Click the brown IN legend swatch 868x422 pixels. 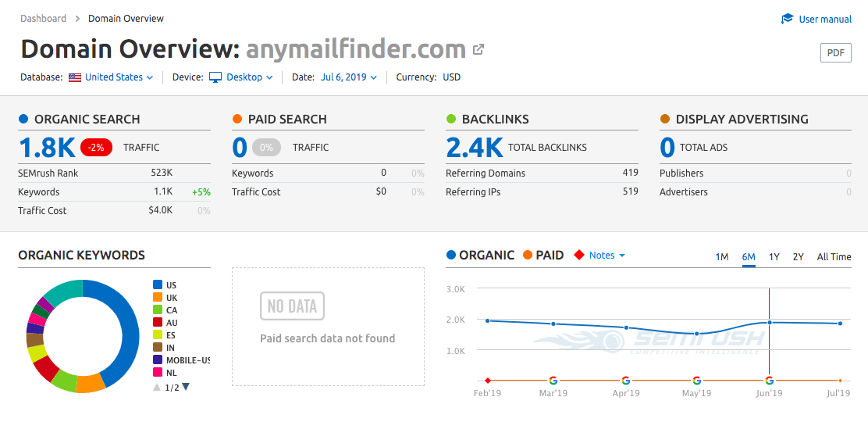[158, 348]
